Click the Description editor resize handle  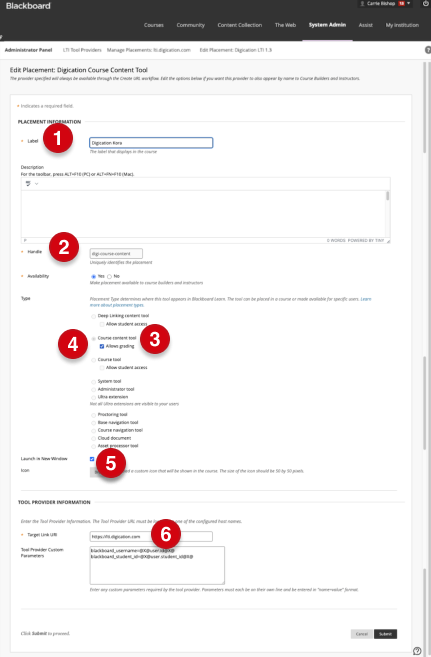click(388, 241)
